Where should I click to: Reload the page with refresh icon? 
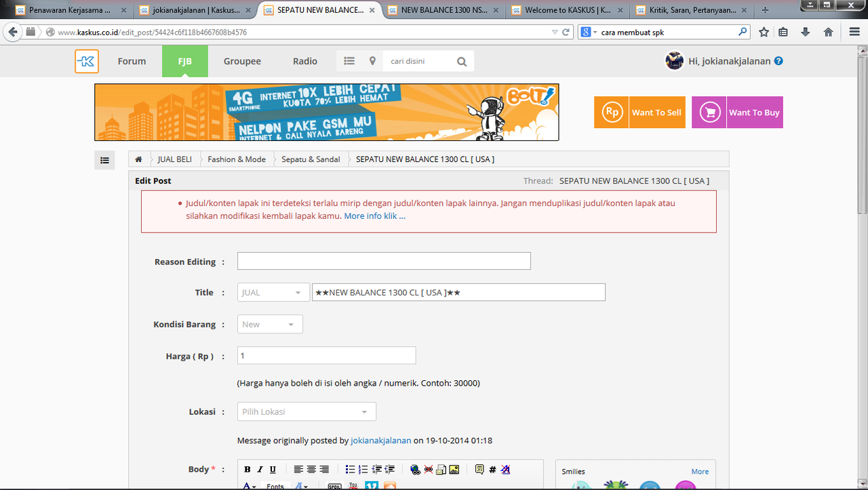pyautogui.click(x=566, y=32)
